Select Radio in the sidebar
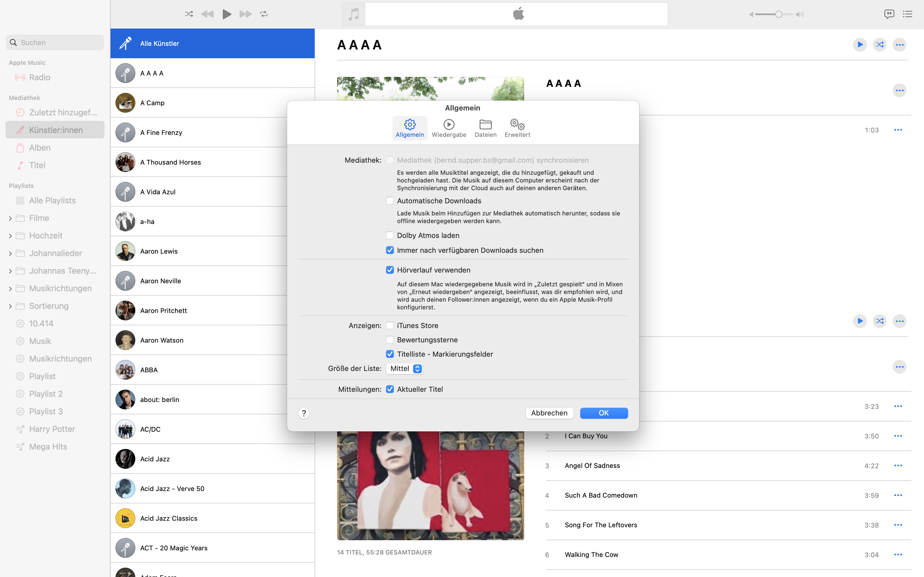This screenshot has width=924, height=577. coord(40,77)
